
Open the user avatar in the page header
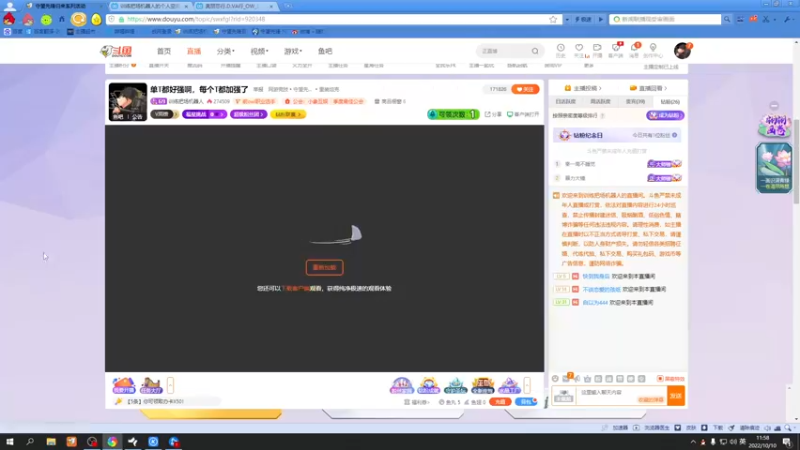(682, 51)
